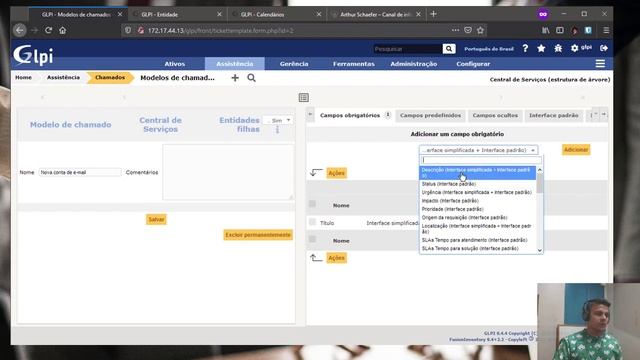Open the hamburger menu in GLPI navigation

(x=600, y=64)
